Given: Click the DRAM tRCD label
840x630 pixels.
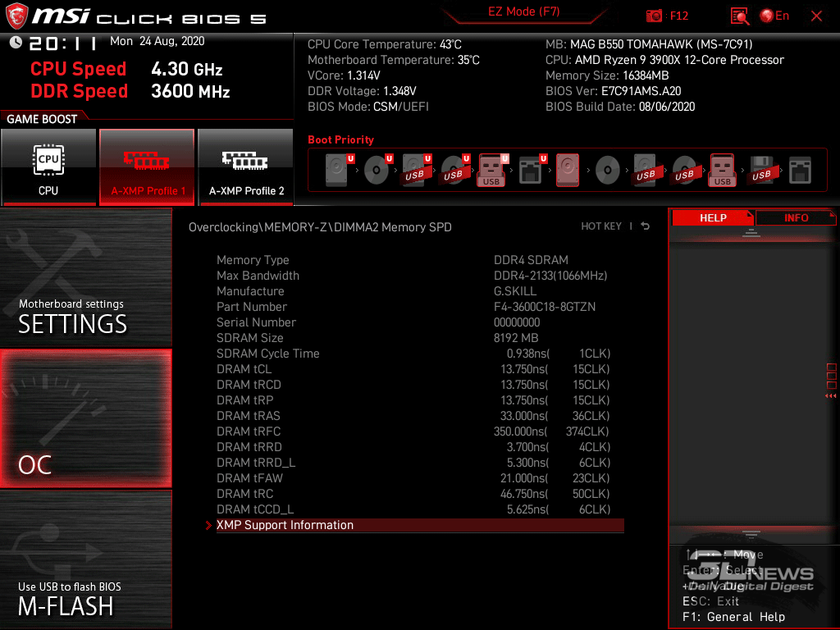Looking at the screenshot, I should (249, 385).
